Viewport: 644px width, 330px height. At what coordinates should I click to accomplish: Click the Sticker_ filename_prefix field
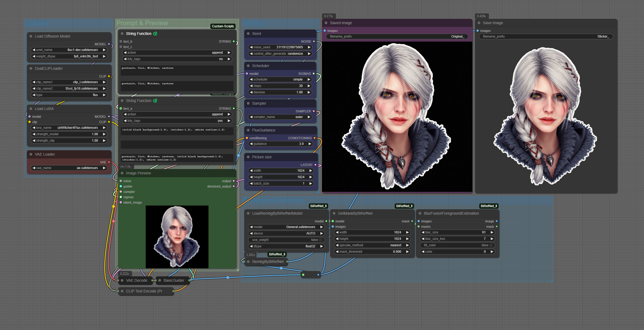(x=546, y=36)
